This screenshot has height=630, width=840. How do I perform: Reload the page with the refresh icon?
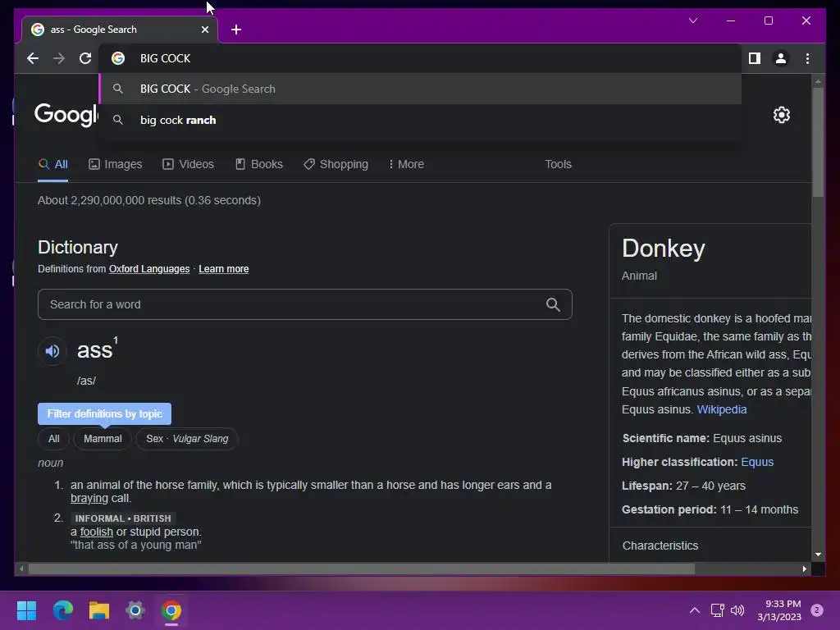click(85, 58)
